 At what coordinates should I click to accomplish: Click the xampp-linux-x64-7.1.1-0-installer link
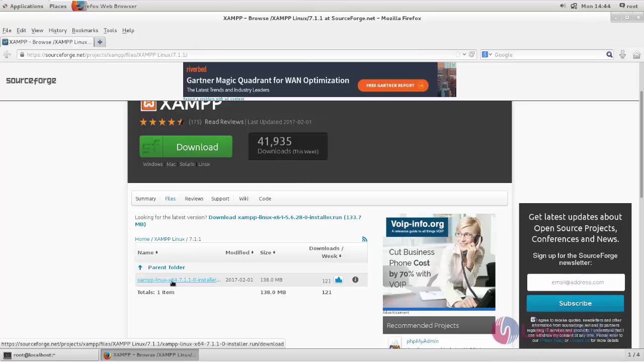coord(179,280)
